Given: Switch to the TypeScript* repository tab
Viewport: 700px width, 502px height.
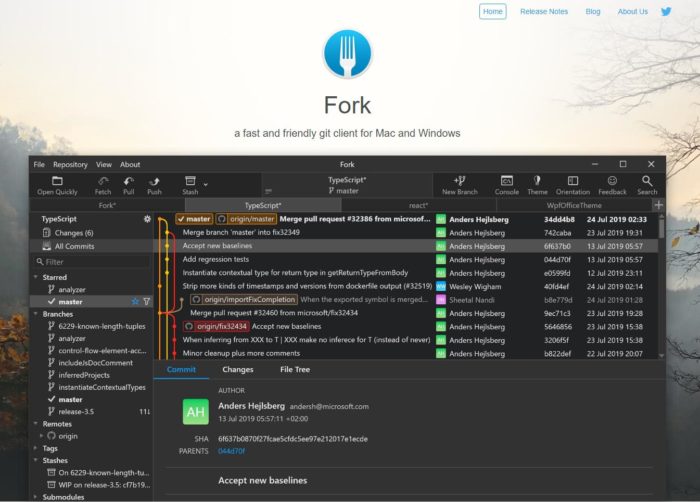Looking at the screenshot, I should click(x=263, y=205).
